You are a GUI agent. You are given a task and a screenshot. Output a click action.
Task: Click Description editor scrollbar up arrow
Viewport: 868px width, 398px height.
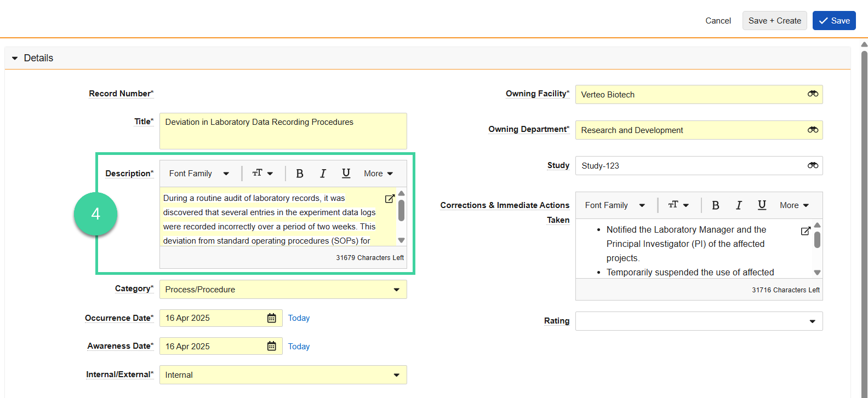[402, 193]
